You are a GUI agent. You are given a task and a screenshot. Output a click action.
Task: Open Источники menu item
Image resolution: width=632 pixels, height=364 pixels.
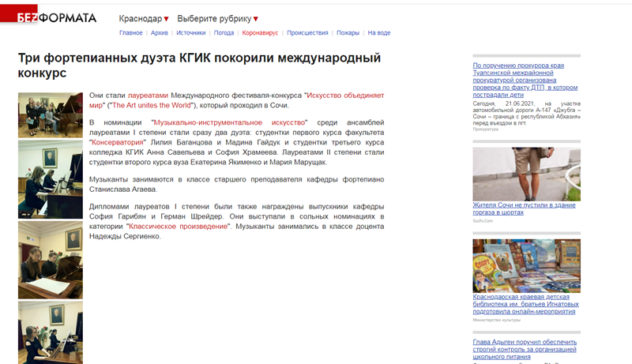click(190, 33)
